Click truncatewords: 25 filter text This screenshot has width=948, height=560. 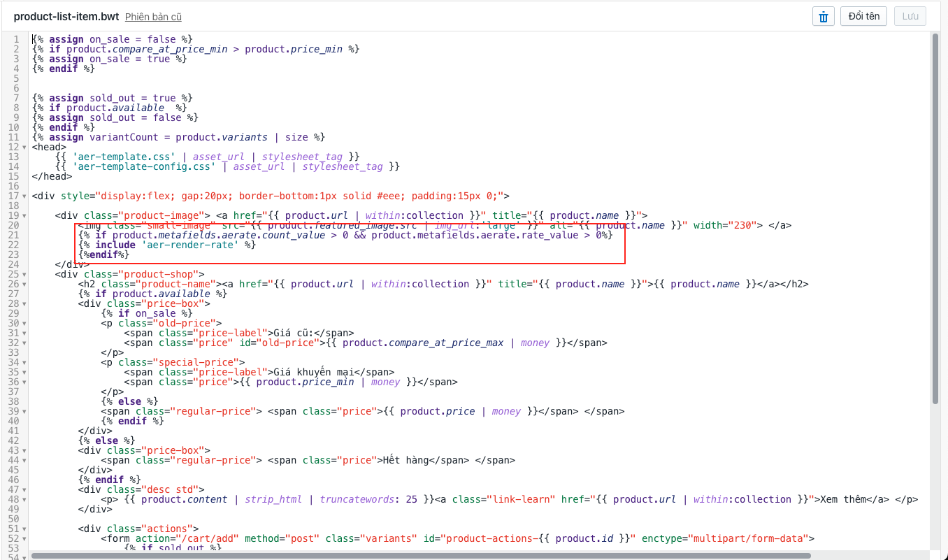pos(368,500)
